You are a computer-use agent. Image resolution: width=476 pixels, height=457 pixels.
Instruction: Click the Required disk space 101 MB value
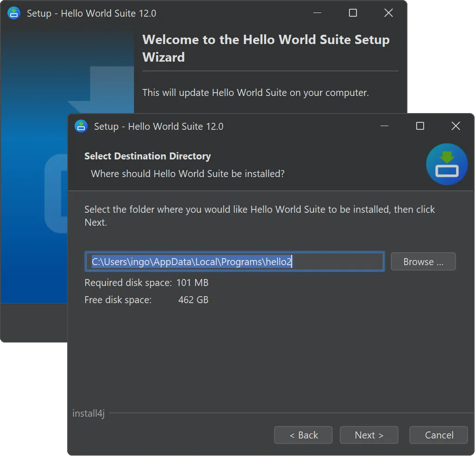pos(192,282)
